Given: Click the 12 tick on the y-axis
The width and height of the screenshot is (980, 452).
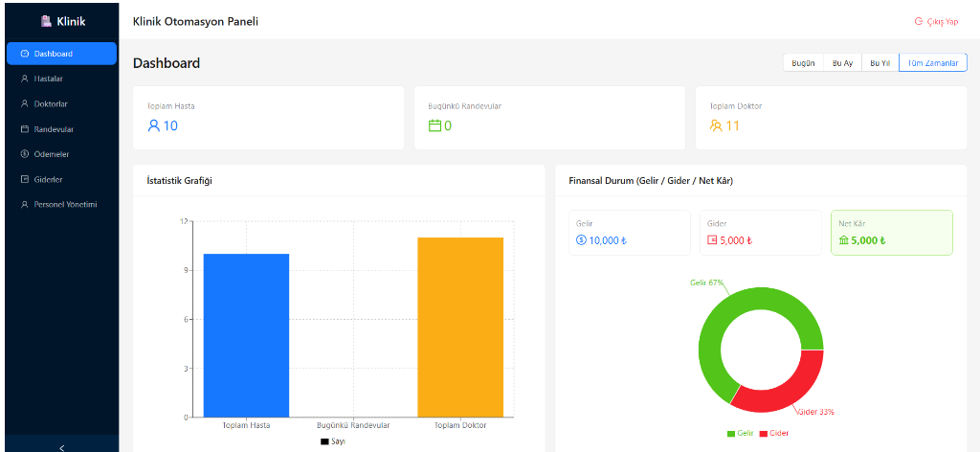Looking at the screenshot, I should (183, 220).
